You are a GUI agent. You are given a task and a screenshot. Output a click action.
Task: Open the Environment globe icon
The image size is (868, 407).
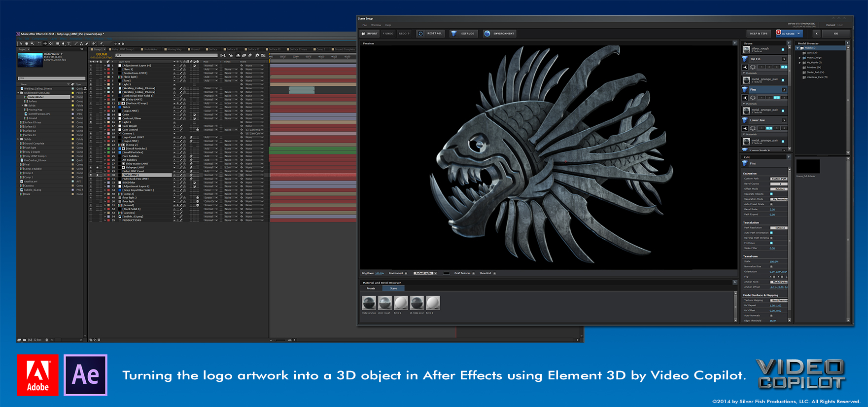coord(487,34)
